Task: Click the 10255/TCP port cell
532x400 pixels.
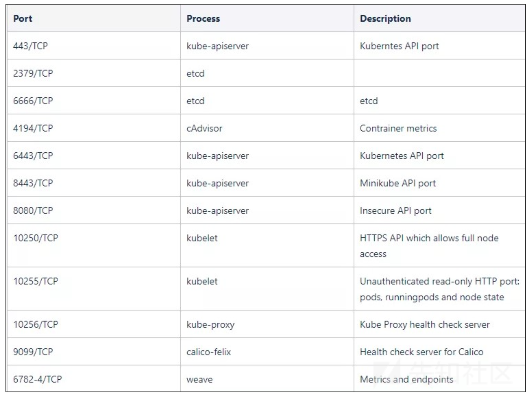Action: 36,281
